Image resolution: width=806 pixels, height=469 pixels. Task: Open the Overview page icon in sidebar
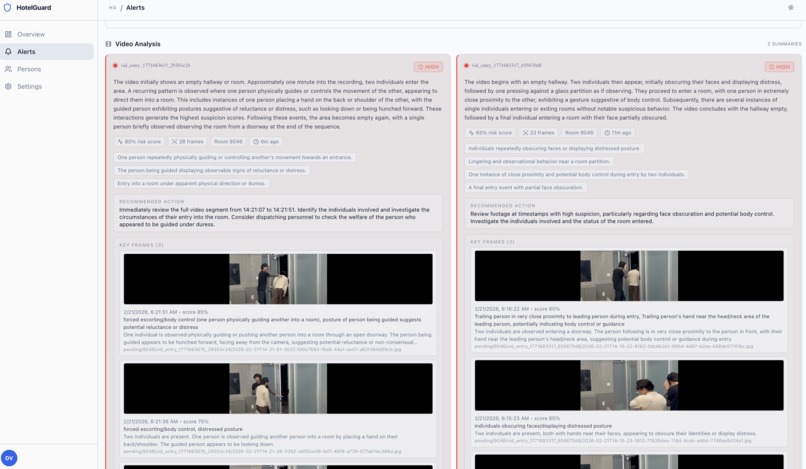coord(8,34)
